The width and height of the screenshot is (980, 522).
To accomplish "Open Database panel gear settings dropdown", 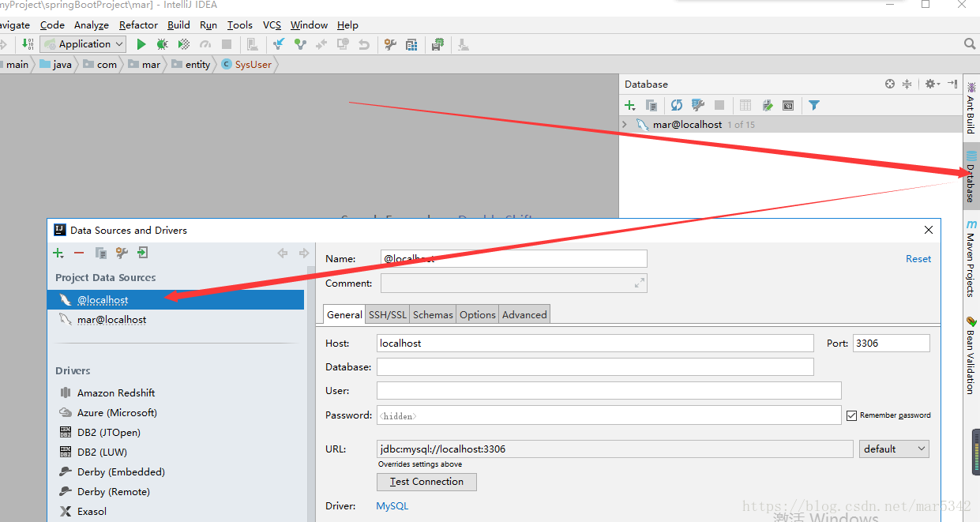I will click(x=933, y=84).
